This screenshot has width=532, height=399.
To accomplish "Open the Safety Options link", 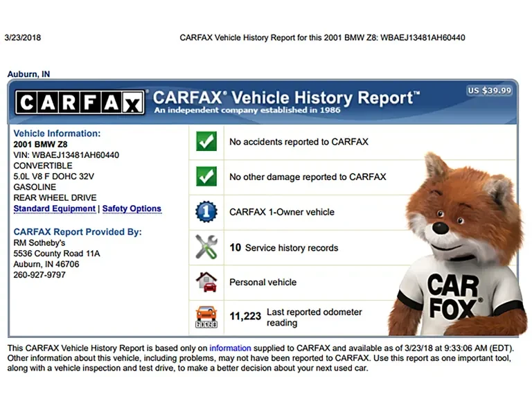I will point(132,209).
